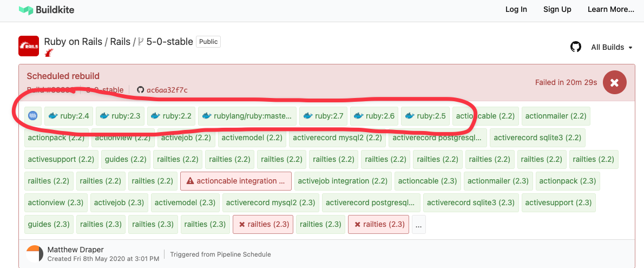
Task: Open the ruby:2.7 docker step
Action: point(324,116)
